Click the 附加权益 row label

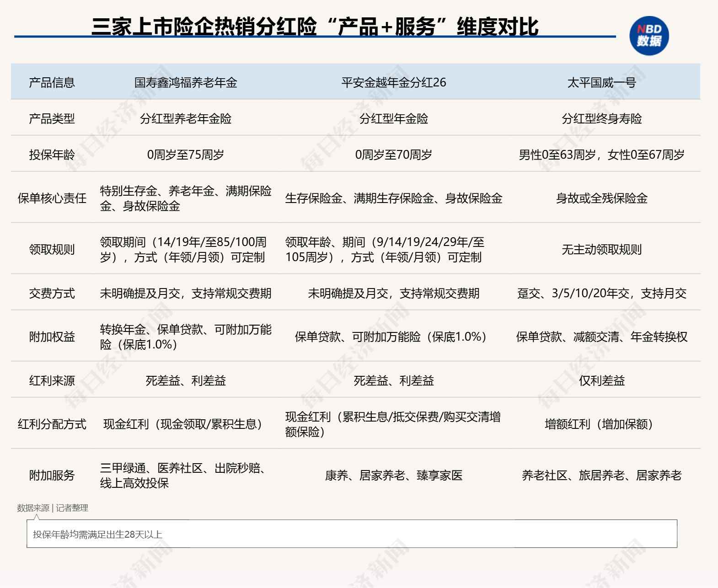[x=52, y=337]
